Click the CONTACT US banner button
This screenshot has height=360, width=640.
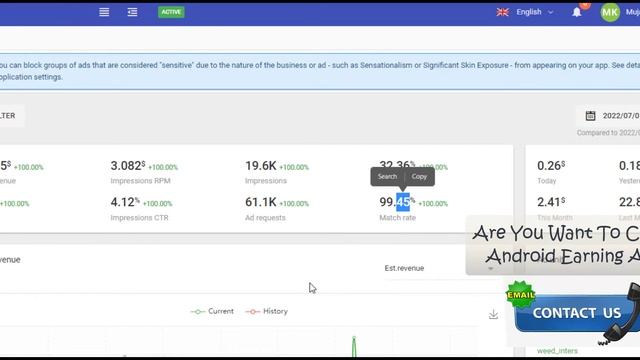click(576, 313)
